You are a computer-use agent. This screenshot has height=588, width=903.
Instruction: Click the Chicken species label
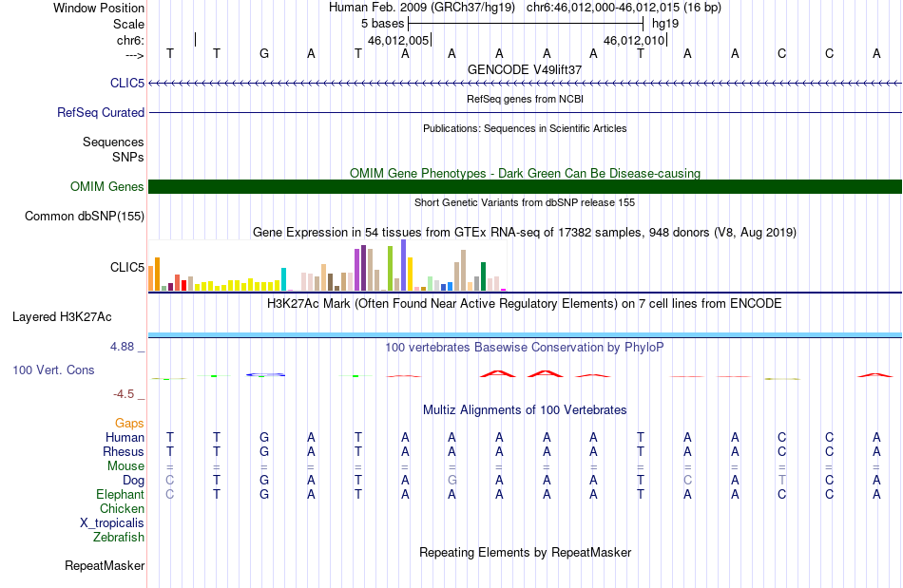[x=122, y=509]
